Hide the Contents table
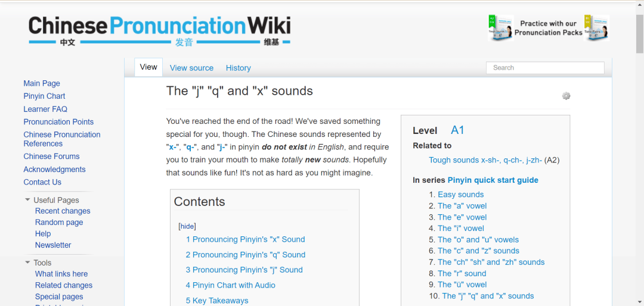The image size is (644, 306). [x=187, y=226]
